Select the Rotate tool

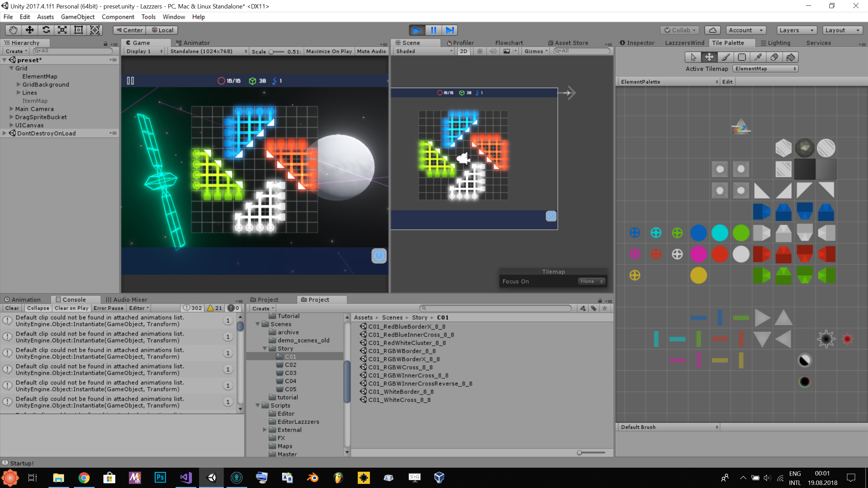pos(46,30)
